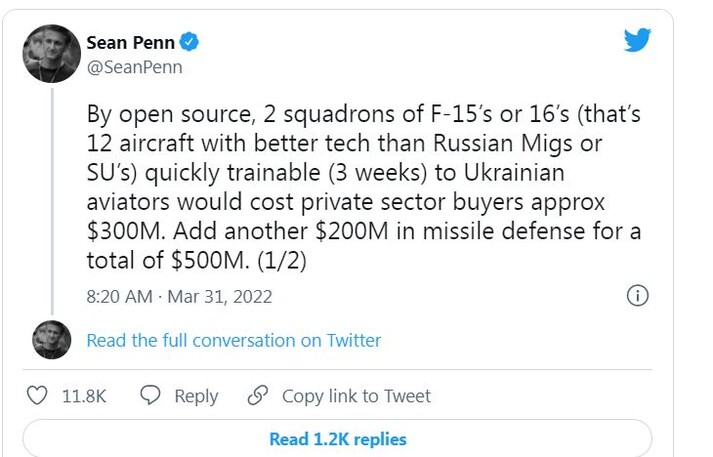
Task: Click the small avatar beside the conversation link
Action: pyautogui.click(x=51, y=340)
